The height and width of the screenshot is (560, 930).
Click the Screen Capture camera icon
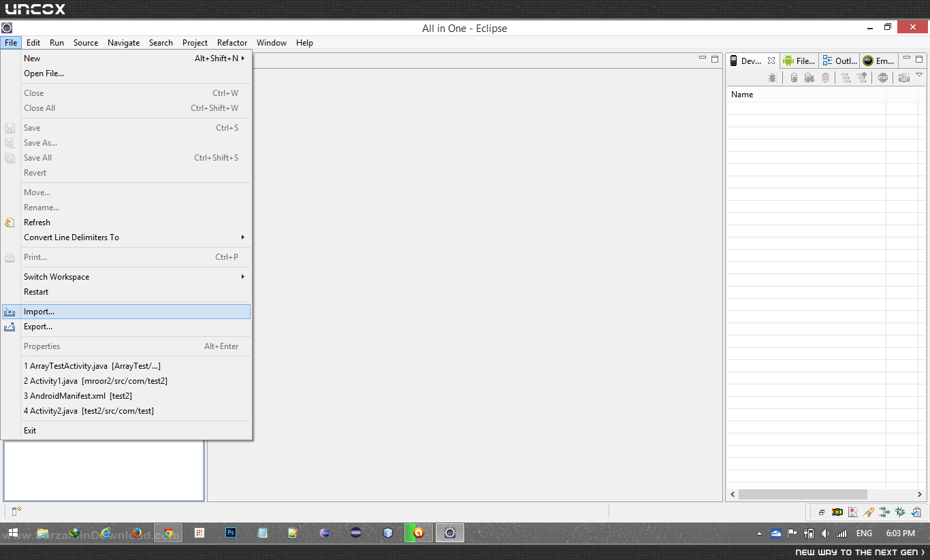pyautogui.click(x=903, y=78)
